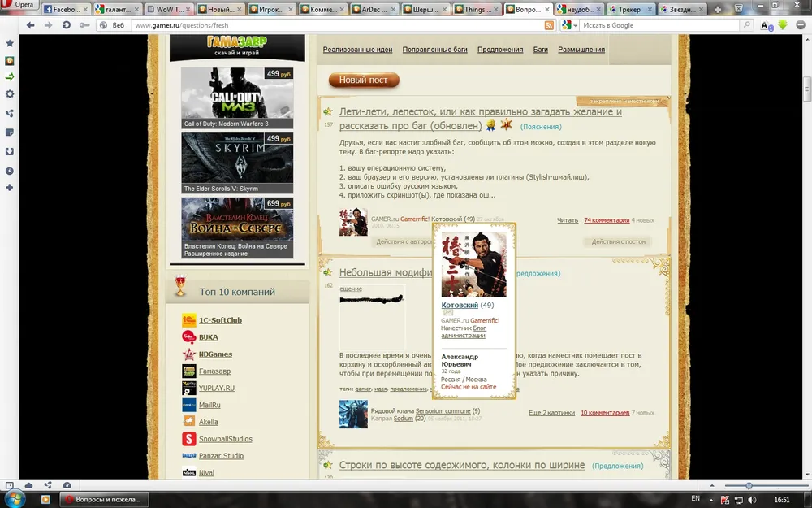Open new tab with plus button
This screenshot has height=508, width=812.
pos(718,9)
